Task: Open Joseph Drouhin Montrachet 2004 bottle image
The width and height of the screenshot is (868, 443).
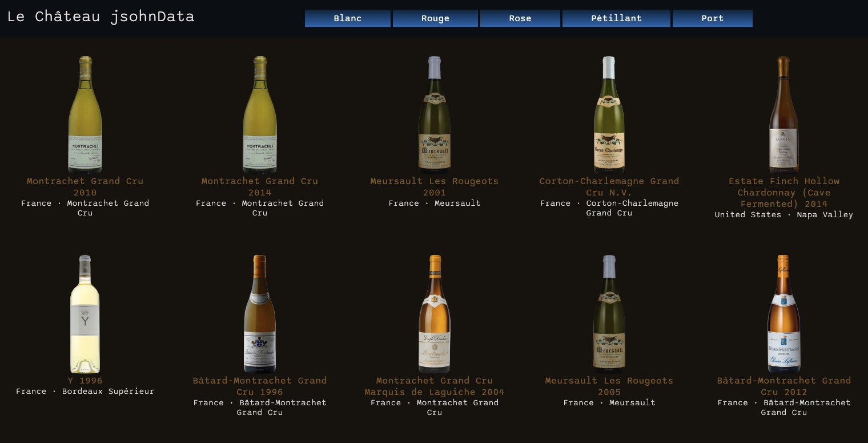Action: pyautogui.click(x=435, y=314)
